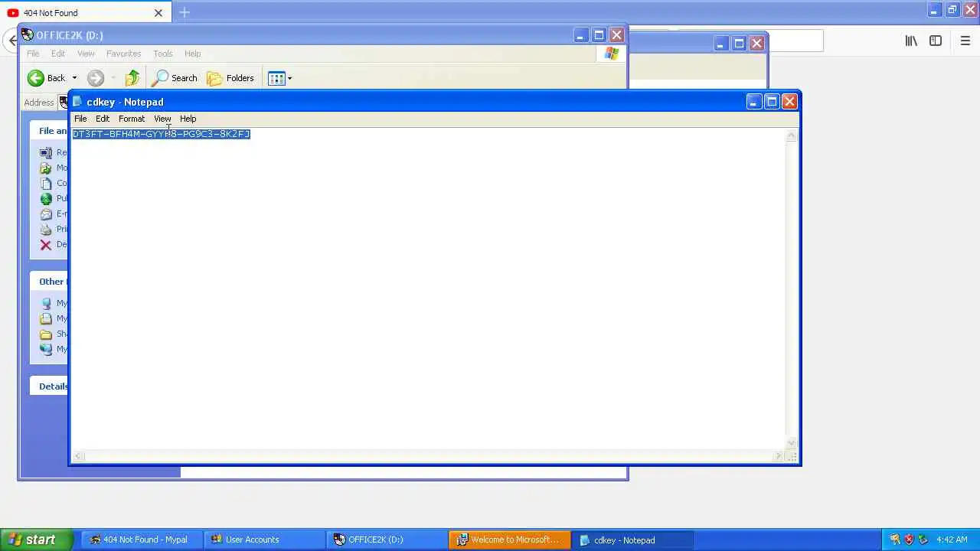980x551 pixels.
Task: Click Shared Documents folder icon in Other Places
Action: tap(46, 334)
